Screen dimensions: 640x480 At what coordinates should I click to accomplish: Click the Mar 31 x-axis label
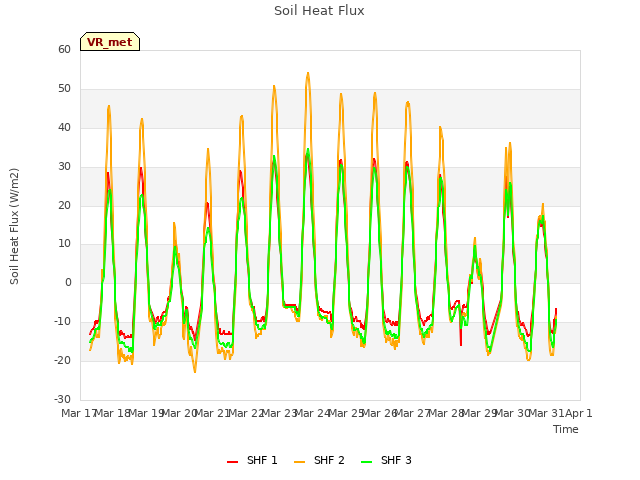click(x=546, y=413)
